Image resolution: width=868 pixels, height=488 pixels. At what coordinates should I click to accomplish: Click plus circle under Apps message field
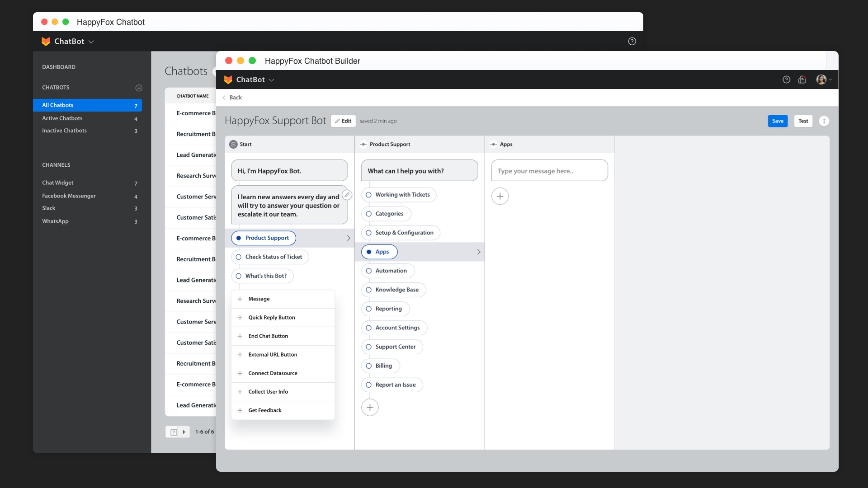pyautogui.click(x=500, y=196)
